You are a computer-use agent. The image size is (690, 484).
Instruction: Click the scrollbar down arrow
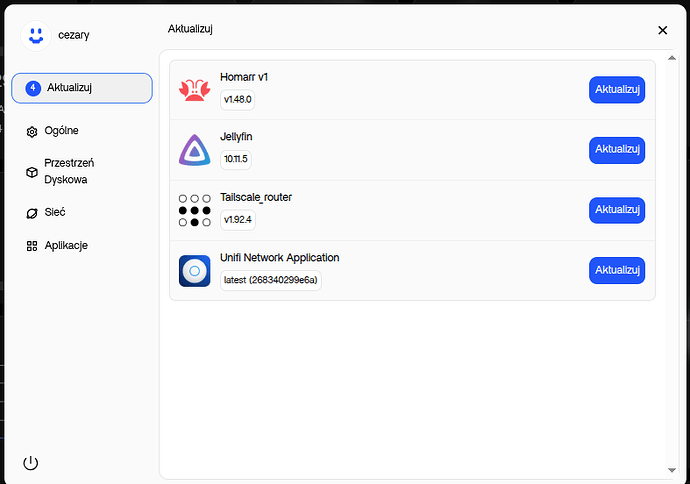(670, 469)
